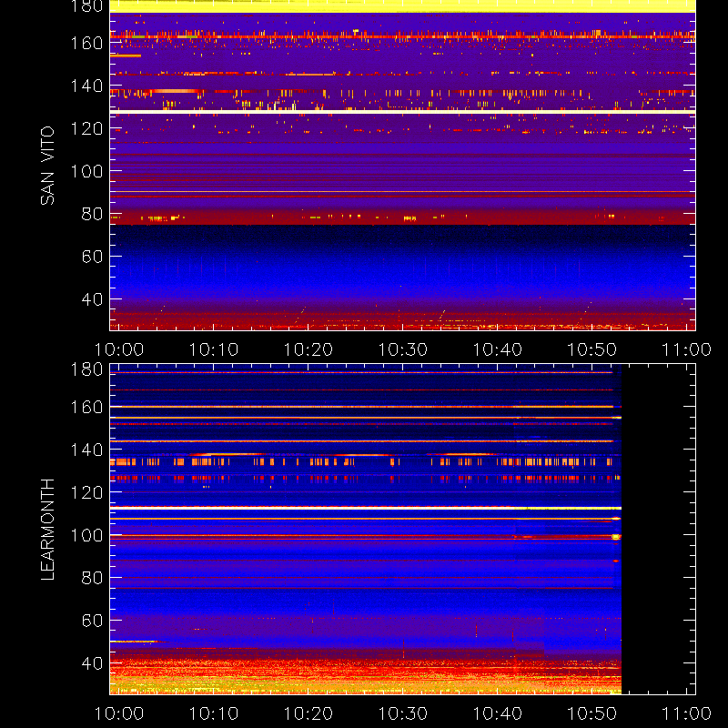Click the SAN VITO axis title
728x728 pixels.
click(x=47, y=166)
